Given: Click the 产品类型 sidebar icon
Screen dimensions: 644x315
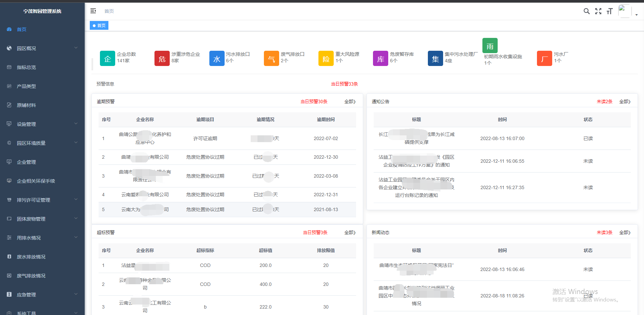Looking at the screenshot, I should point(9,86).
